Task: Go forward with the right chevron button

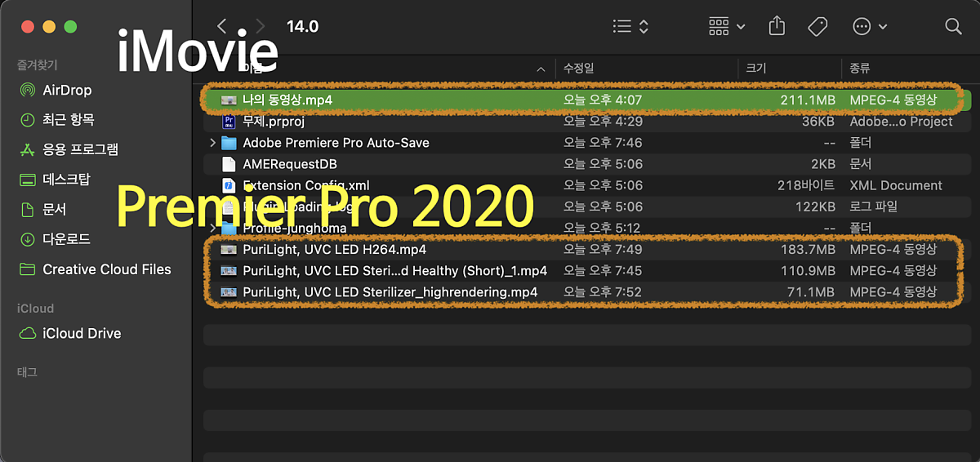Action: (260, 27)
